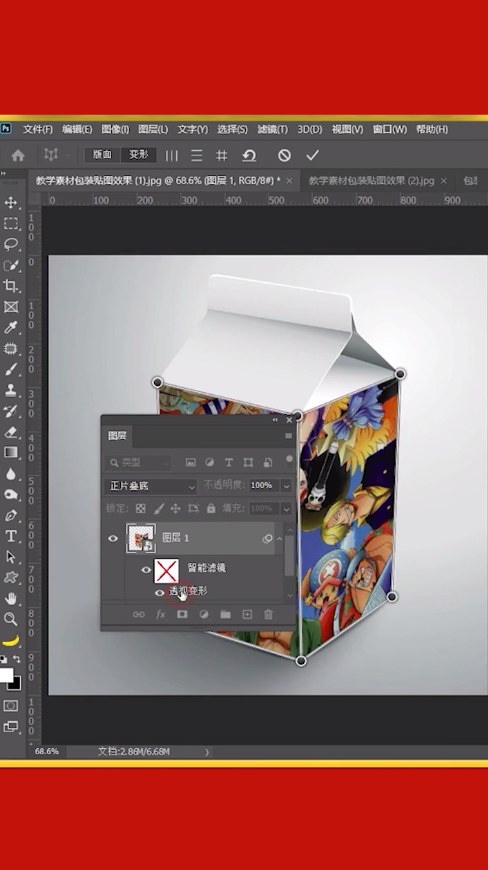The image size is (488, 870).
Task: Select the Move tool
Action: (x=11, y=203)
